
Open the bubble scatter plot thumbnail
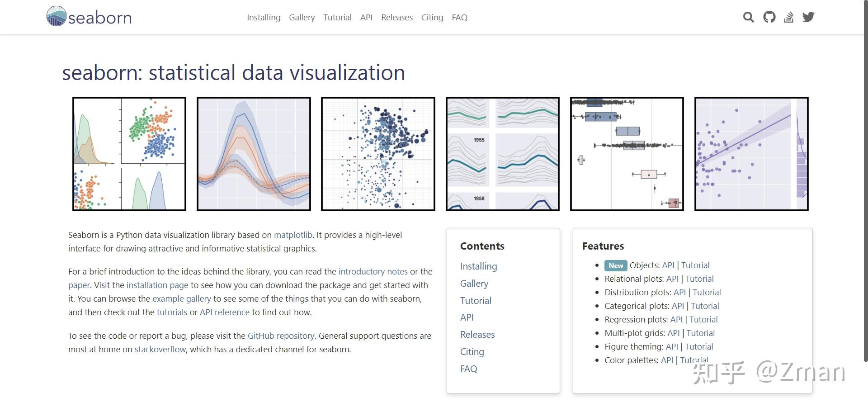378,154
